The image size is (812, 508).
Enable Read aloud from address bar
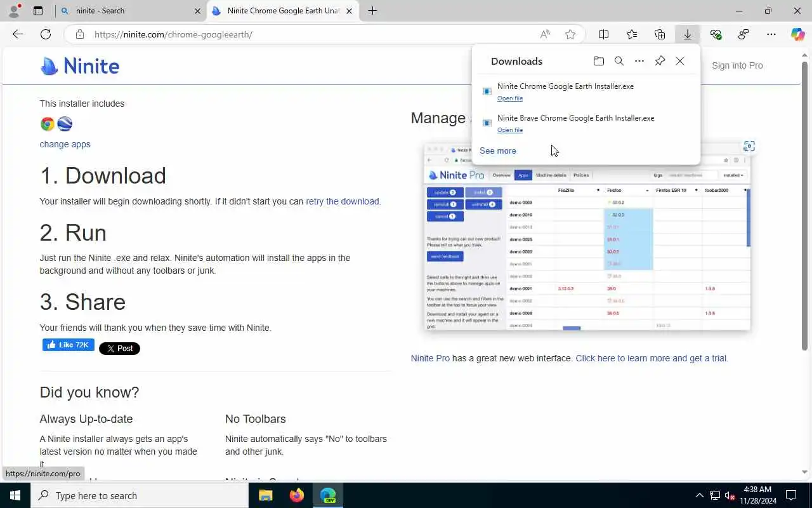pos(545,34)
